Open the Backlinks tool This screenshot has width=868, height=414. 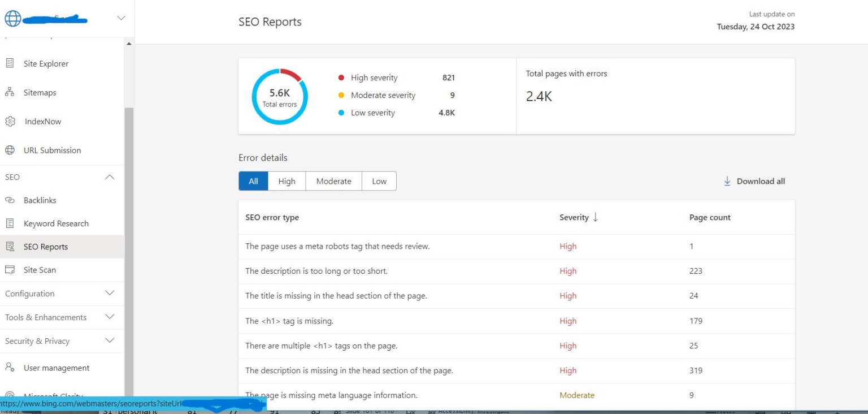(40, 200)
